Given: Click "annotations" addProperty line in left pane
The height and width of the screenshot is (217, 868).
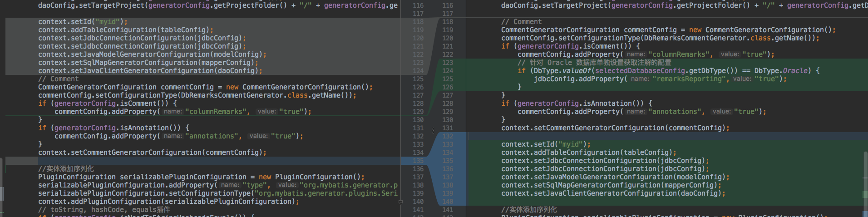Looking at the screenshot, I should click(179, 136).
